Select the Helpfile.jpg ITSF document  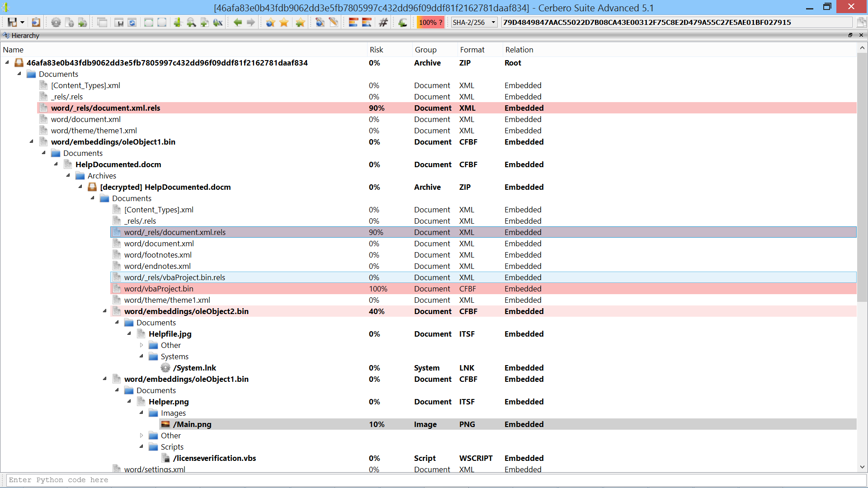pos(170,334)
